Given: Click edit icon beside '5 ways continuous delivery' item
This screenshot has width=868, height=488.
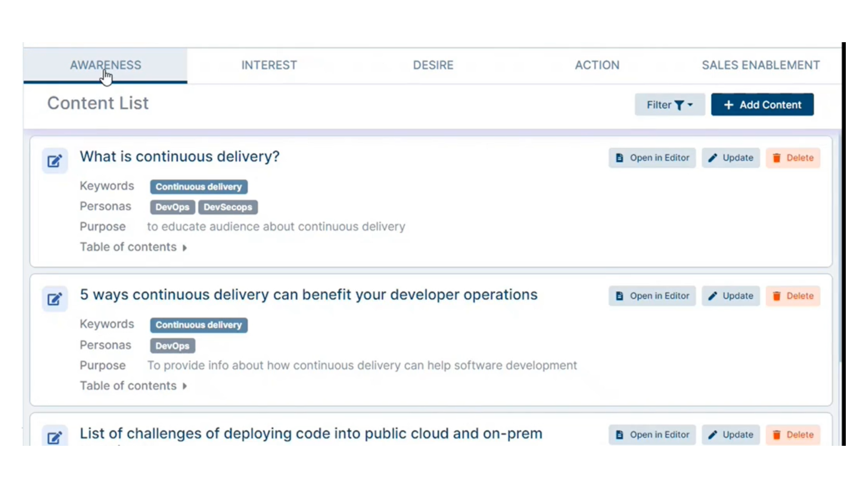Looking at the screenshot, I should pyautogui.click(x=54, y=299).
